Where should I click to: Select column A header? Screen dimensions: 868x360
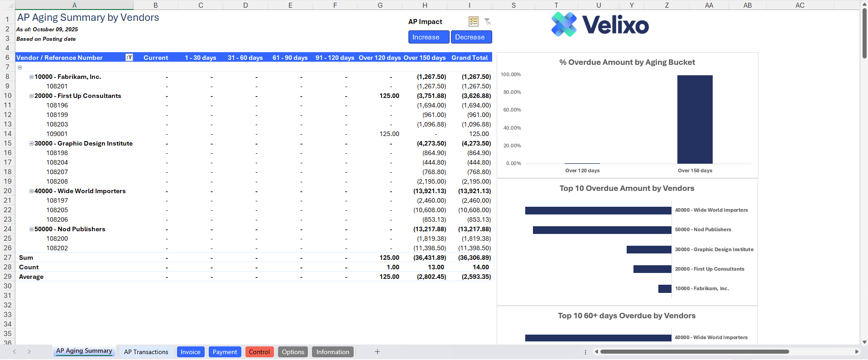point(74,5)
